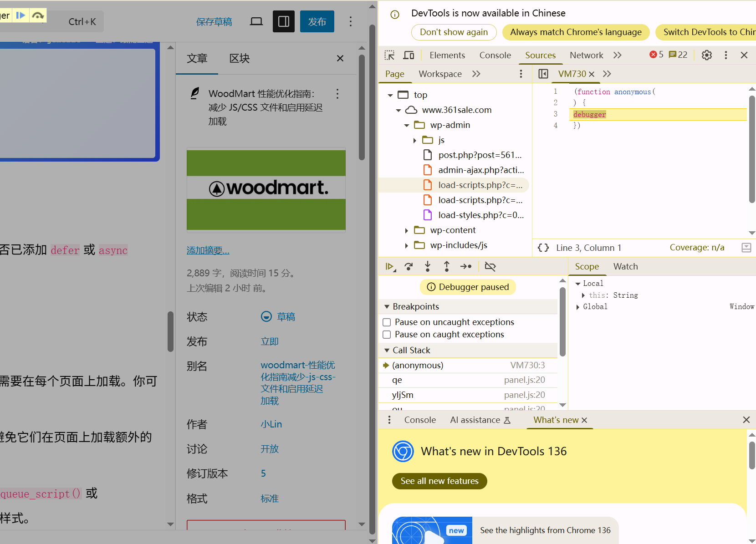This screenshot has width=756, height=544.
Task: Enable Pause on uncaught exceptions
Action: point(387,322)
